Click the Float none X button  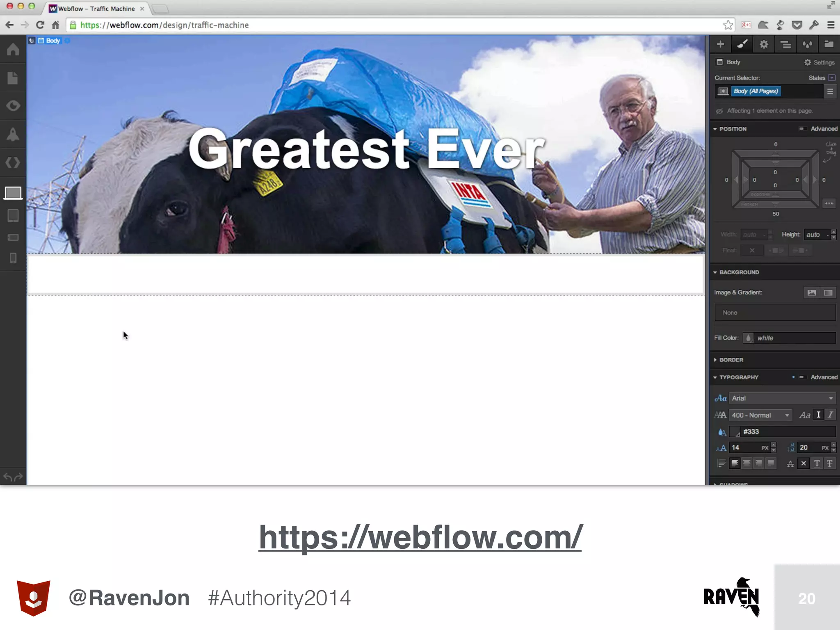tap(752, 250)
